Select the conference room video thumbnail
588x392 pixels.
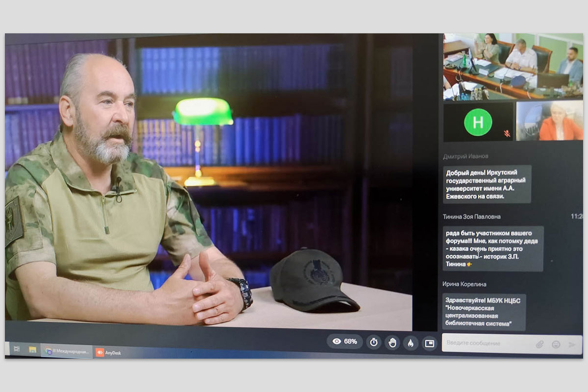point(513,66)
